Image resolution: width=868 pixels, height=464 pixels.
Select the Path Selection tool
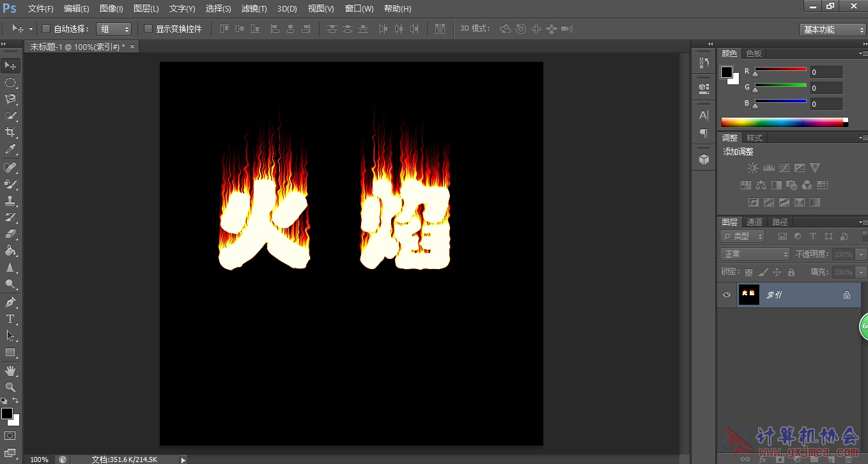tap(10, 336)
